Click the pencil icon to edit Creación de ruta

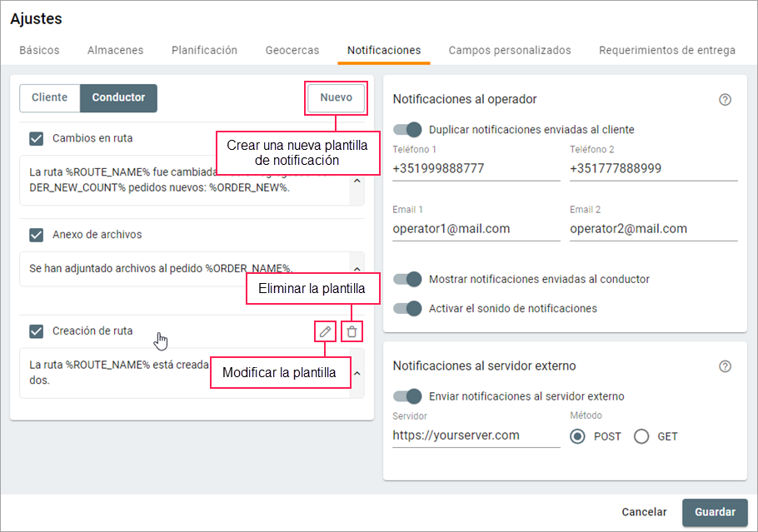click(x=326, y=331)
